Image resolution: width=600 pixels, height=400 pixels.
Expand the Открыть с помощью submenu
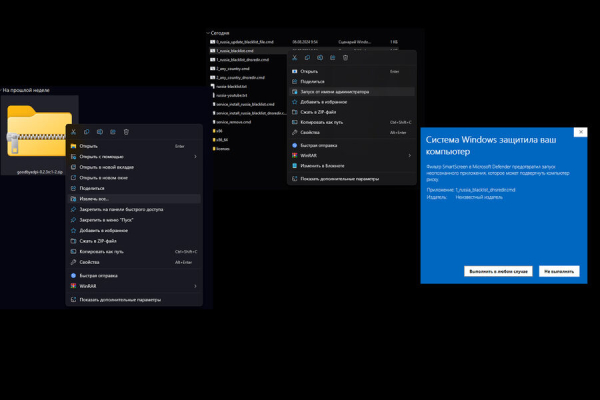pos(134,157)
